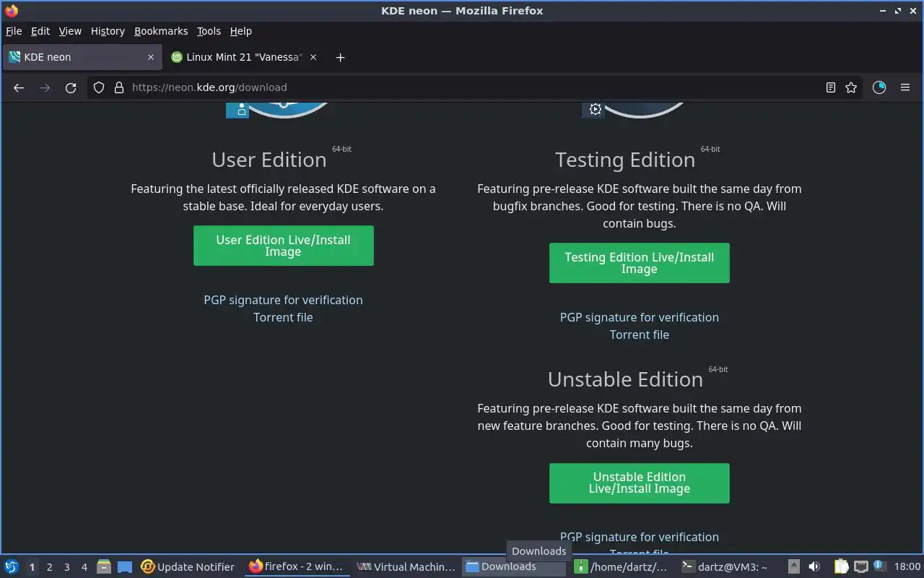Click the removable media tray icon
The height and width of the screenshot is (578, 924).
point(793,567)
